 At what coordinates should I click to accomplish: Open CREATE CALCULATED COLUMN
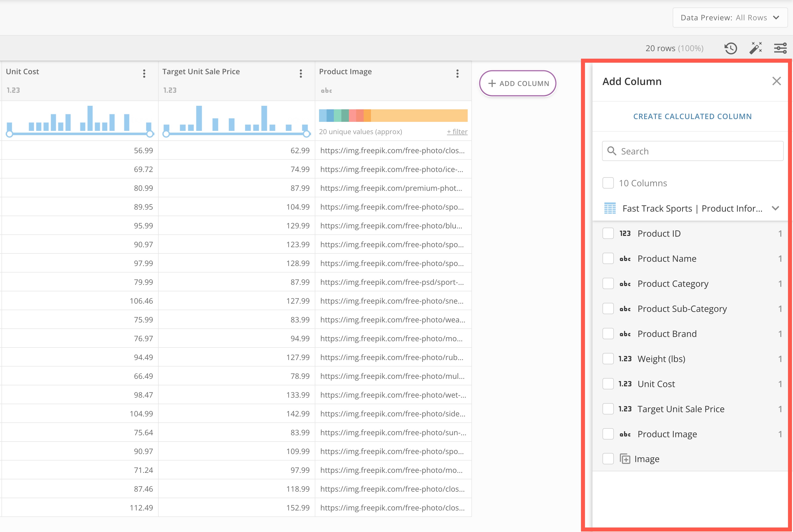point(692,116)
